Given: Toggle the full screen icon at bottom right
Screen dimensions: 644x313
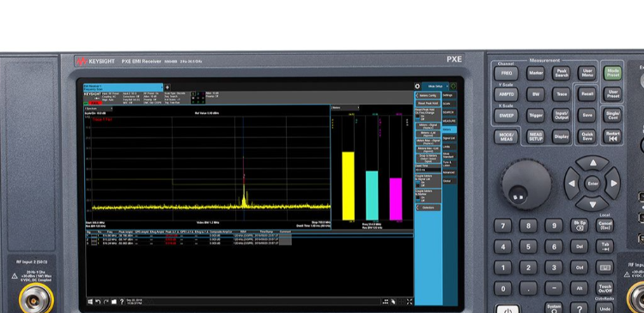Looking at the screenshot, I should (x=410, y=302).
